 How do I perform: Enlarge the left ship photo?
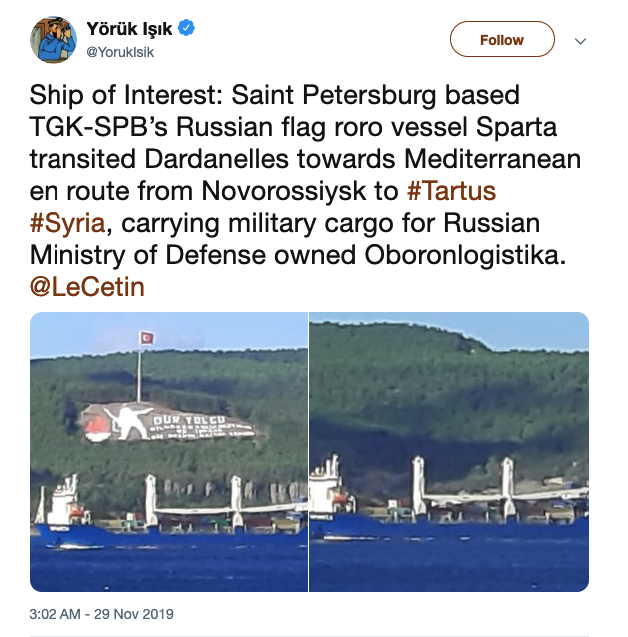click(x=168, y=451)
